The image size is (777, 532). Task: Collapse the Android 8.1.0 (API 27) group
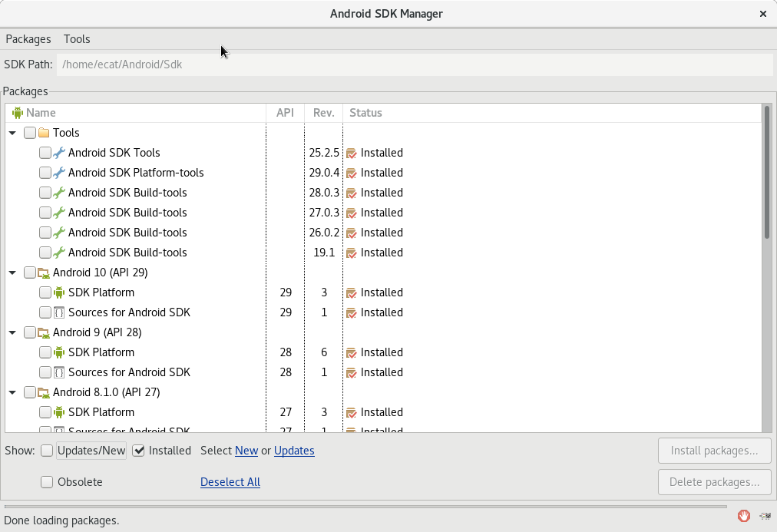pyautogui.click(x=13, y=392)
